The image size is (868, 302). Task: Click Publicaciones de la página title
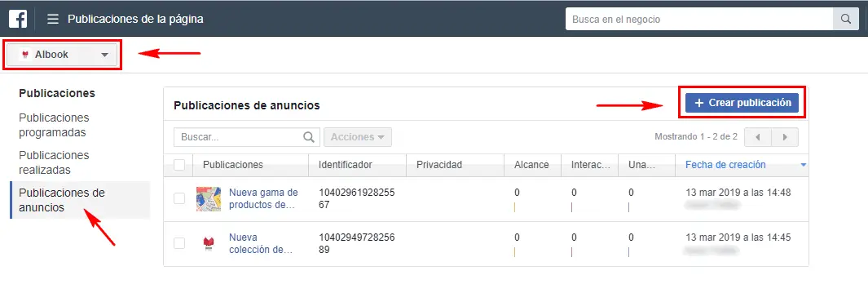click(x=135, y=19)
